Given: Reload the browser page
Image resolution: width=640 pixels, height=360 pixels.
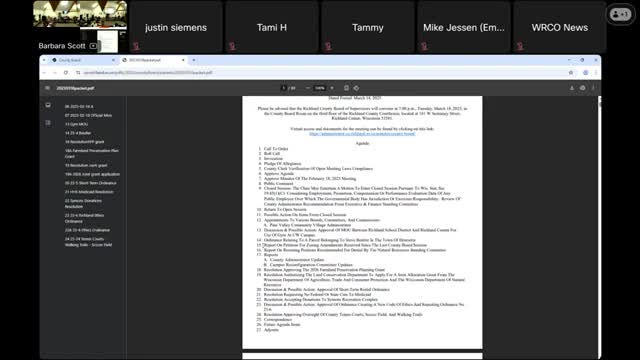Looking at the screenshot, I should 66,73.
